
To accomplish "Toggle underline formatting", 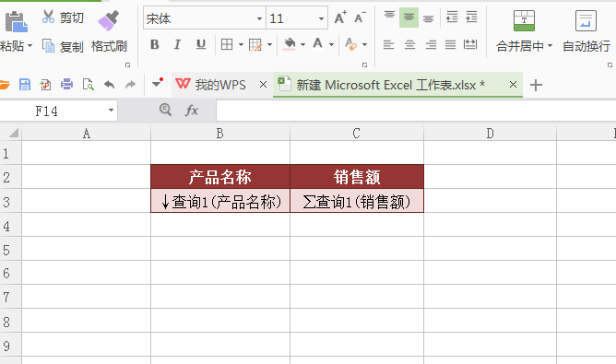I will pos(201,45).
